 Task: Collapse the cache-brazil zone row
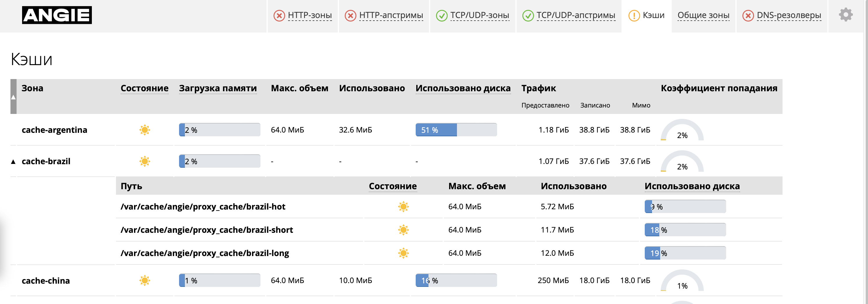[13, 161]
